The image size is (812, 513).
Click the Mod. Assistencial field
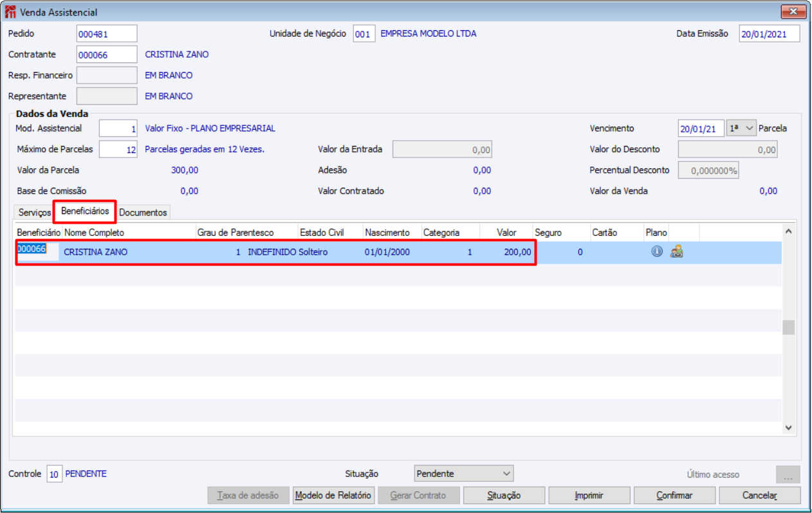point(118,128)
